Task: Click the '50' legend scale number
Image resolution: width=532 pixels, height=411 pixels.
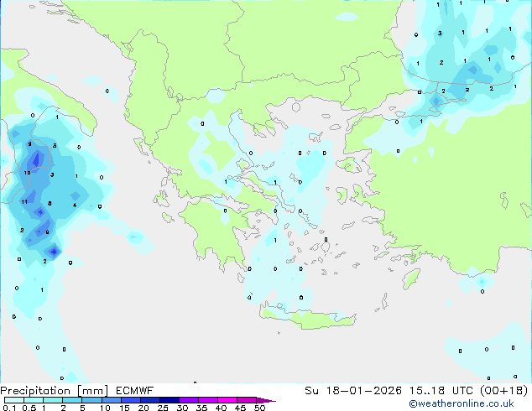Action: point(259,408)
